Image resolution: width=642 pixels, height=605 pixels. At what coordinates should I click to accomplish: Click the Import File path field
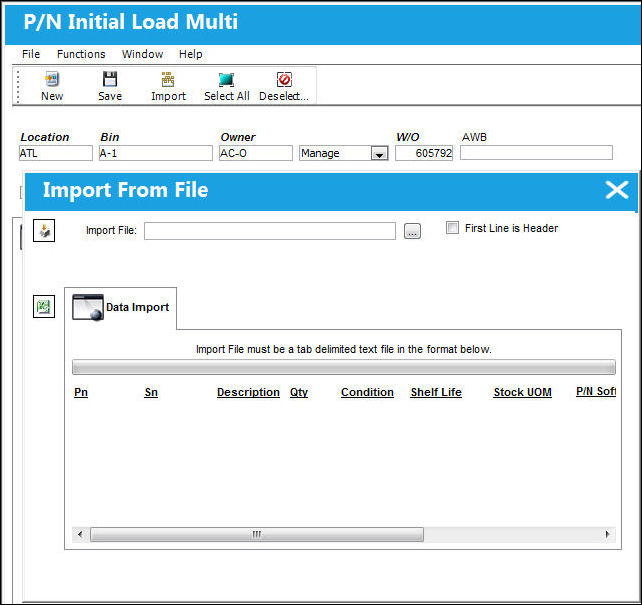(x=270, y=231)
